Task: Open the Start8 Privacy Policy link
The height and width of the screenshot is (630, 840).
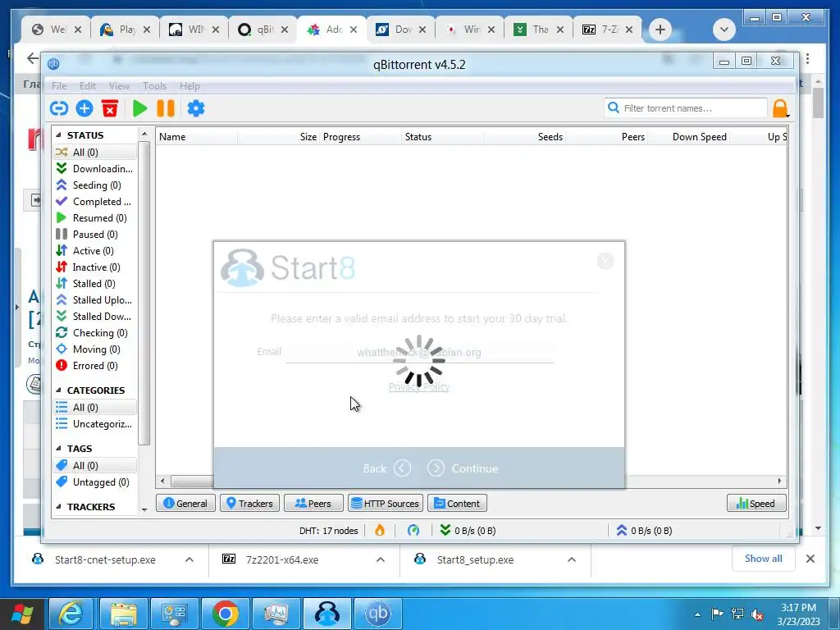Action: click(x=419, y=387)
